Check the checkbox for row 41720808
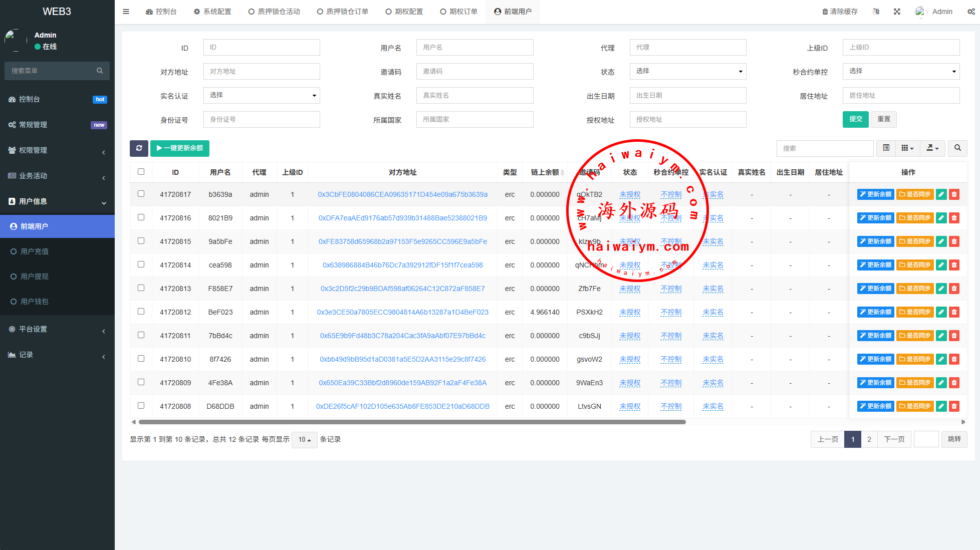Screen dimensions: 980x550 (x=141, y=406)
